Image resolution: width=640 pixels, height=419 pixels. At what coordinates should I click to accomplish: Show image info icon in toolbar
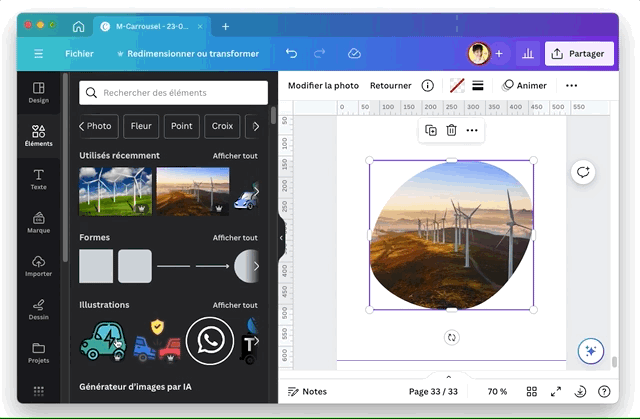pyautogui.click(x=427, y=86)
